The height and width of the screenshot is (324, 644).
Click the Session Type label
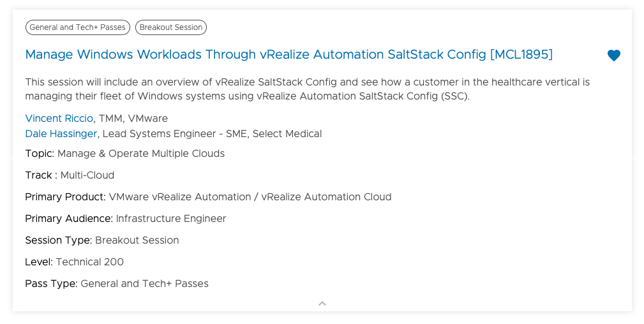pyautogui.click(x=59, y=240)
